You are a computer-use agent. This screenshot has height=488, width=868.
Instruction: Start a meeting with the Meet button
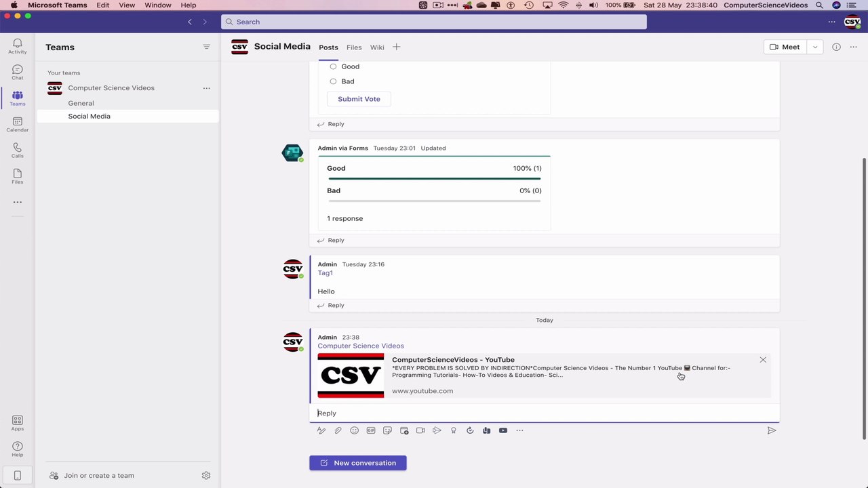(x=785, y=47)
